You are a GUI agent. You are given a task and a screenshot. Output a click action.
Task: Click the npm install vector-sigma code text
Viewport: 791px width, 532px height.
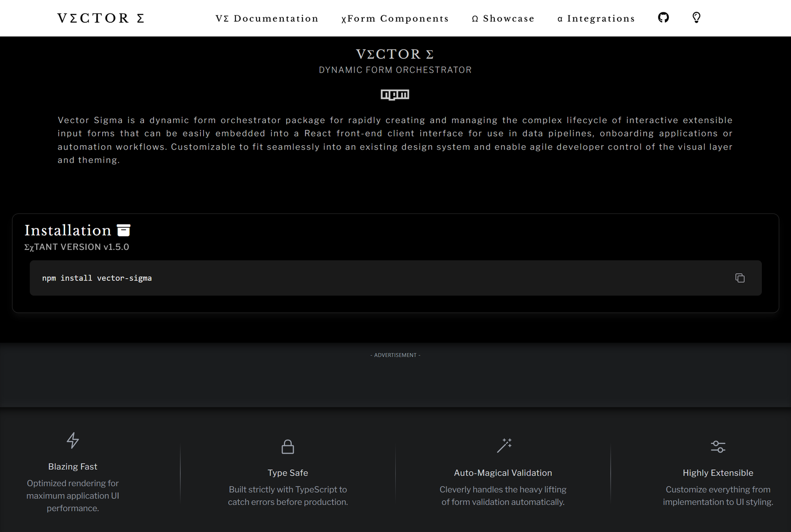point(97,278)
